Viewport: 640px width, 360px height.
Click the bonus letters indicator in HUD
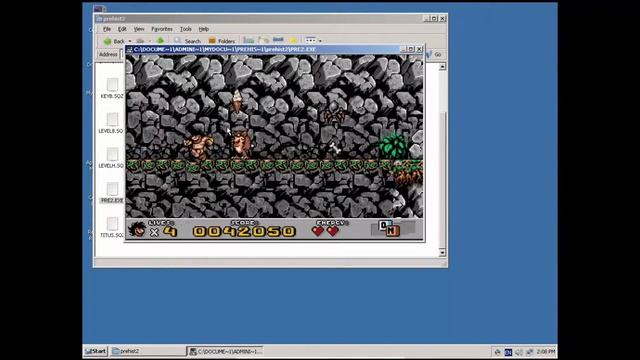tap(389, 228)
